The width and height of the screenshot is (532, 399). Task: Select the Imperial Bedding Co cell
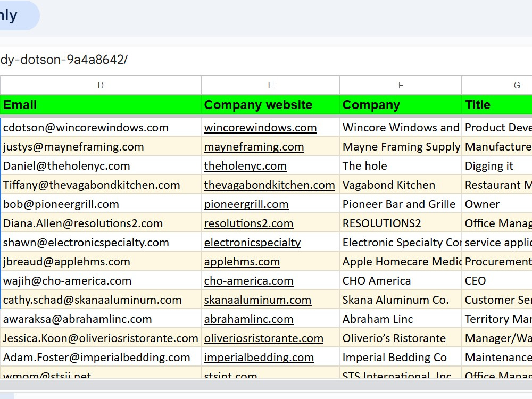pyautogui.click(x=401, y=358)
